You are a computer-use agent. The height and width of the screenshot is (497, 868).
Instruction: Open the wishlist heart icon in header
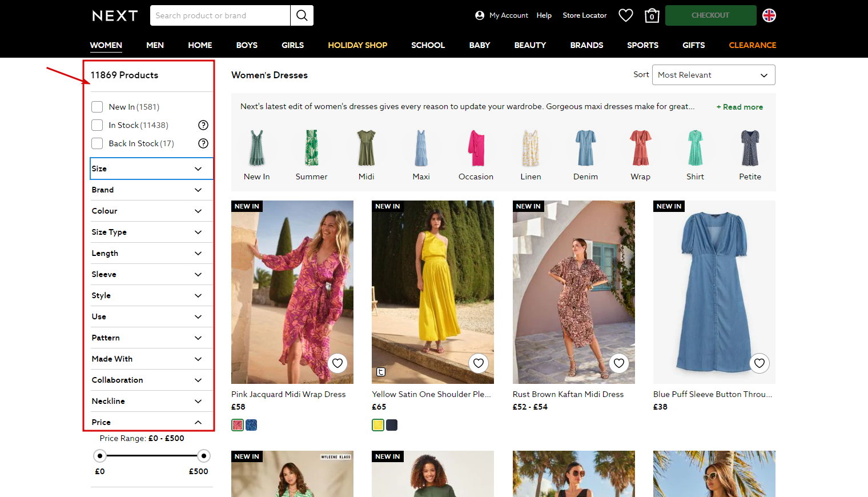(x=625, y=15)
